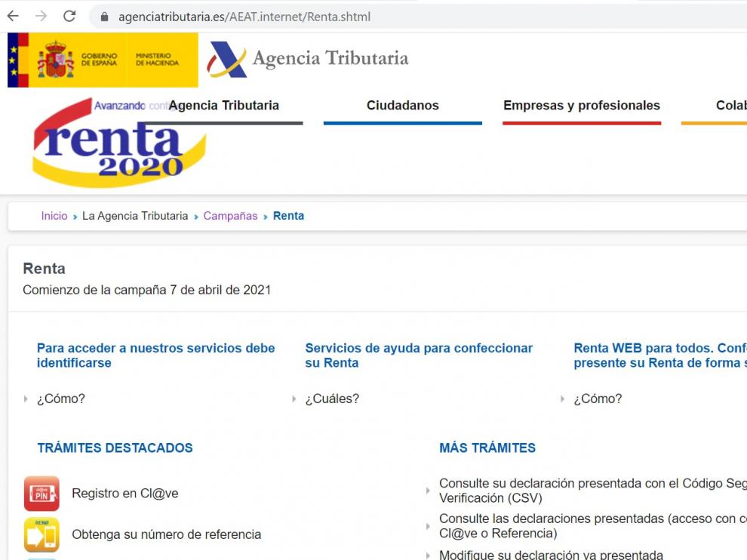Click the address bar URL field
The height and width of the screenshot is (560, 747).
pos(420,17)
